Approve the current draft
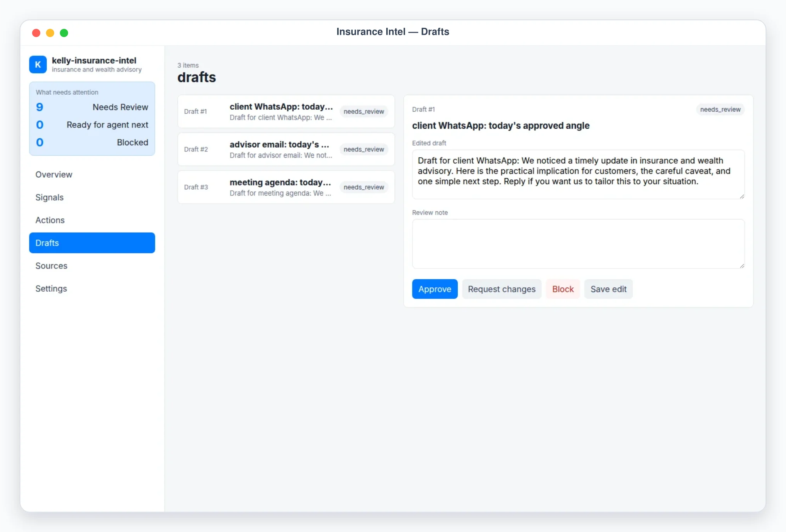The width and height of the screenshot is (786, 532). [x=435, y=289]
